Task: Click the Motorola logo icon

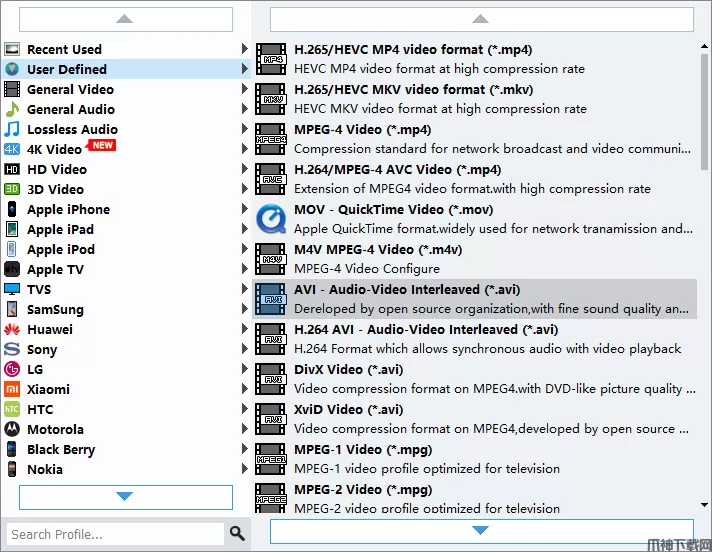Action: pyautogui.click(x=12, y=429)
